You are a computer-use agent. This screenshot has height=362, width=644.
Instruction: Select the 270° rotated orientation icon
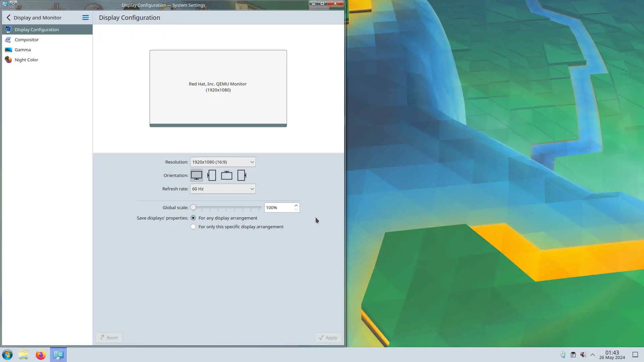click(x=241, y=175)
